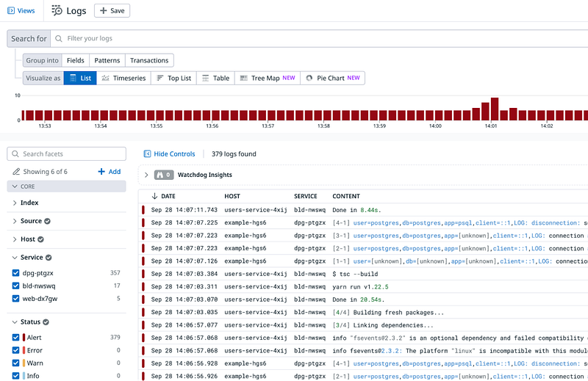588x381 pixels.
Task: Open log row 'Done in 8.44s.'
Action: point(363,210)
